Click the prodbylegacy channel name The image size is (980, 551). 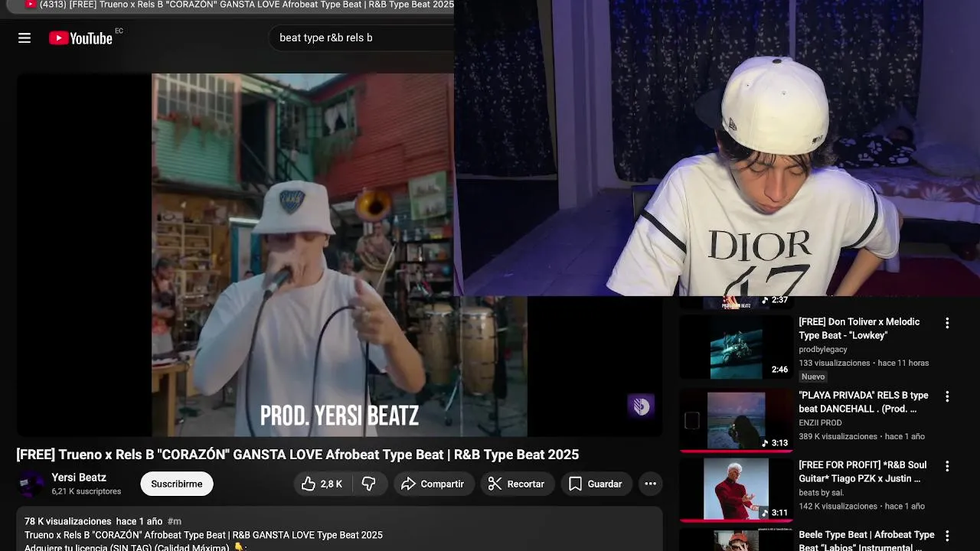click(823, 349)
